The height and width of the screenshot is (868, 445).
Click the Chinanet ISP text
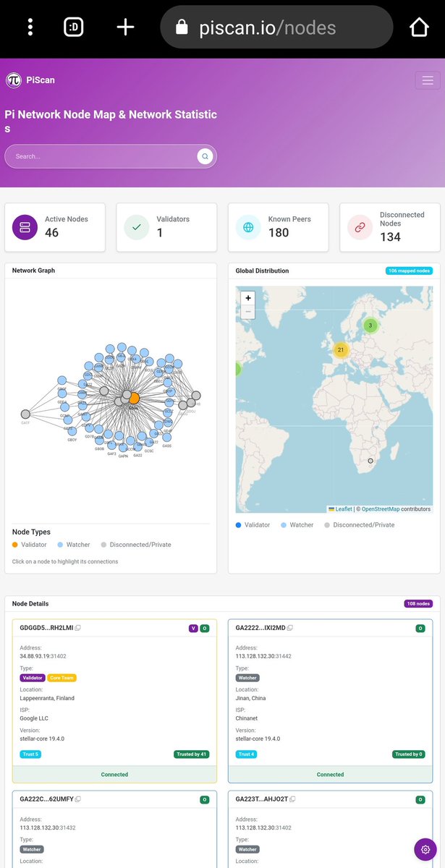[x=247, y=719]
